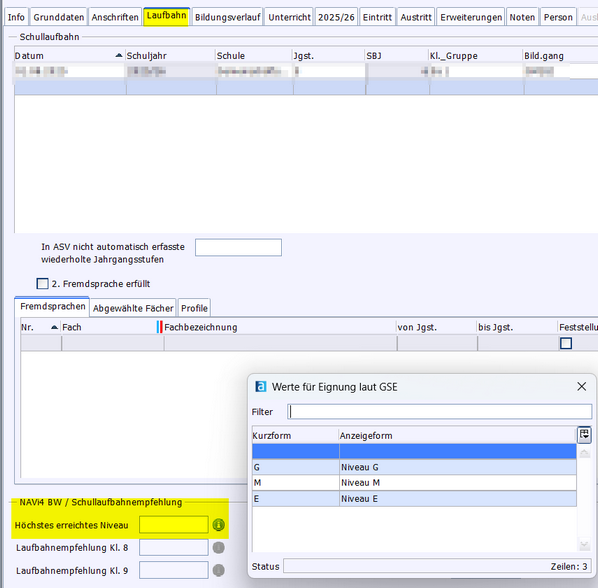This screenshot has height=588, width=598.
Task: Click the Kl._Gruppe column header
Action: click(x=476, y=56)
